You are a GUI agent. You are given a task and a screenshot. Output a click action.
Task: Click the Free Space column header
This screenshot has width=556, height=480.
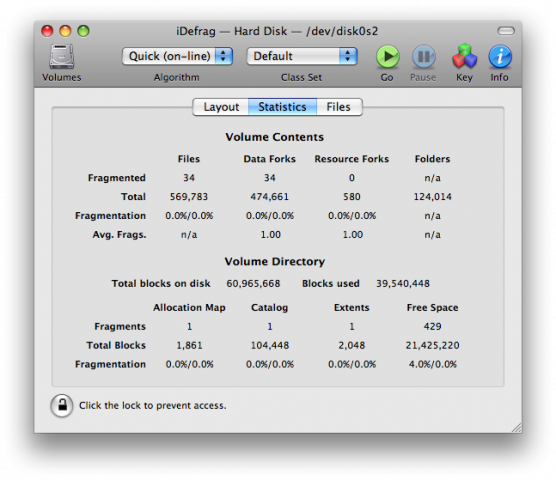pos(433,308)
